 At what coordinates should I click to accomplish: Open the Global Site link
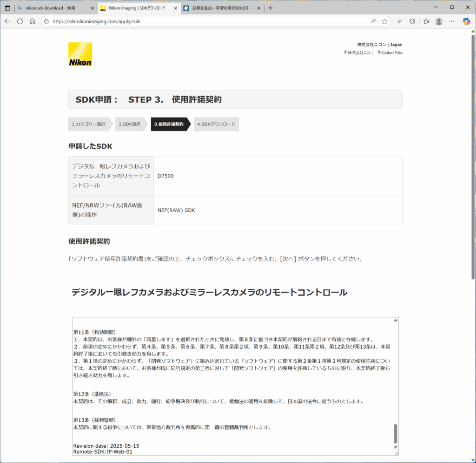click(x=391, y=53)
